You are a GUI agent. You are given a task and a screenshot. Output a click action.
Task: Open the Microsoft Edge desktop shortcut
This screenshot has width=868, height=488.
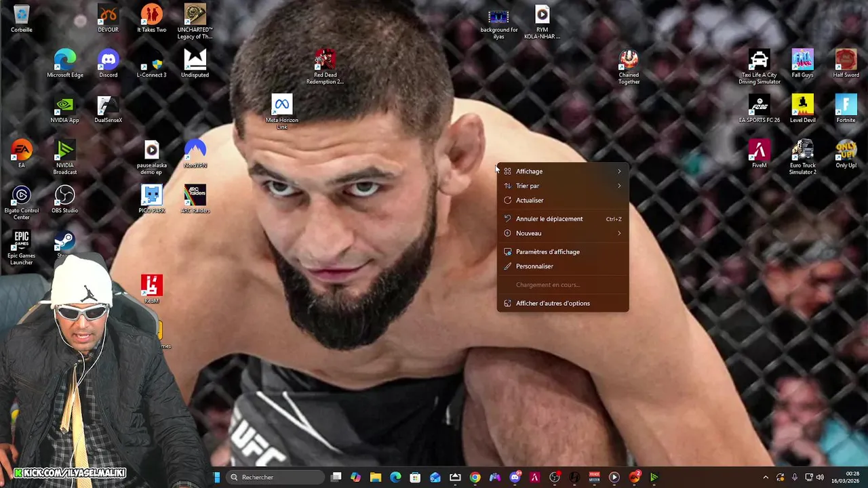click(64, 64)
